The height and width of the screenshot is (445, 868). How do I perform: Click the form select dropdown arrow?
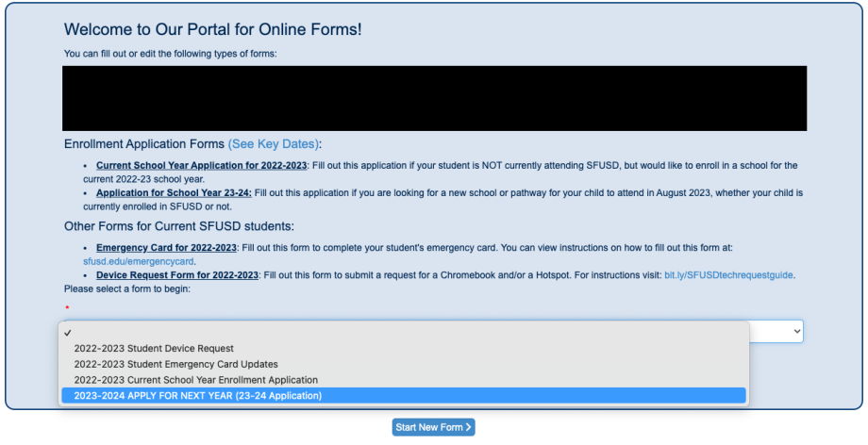[796, 332]
